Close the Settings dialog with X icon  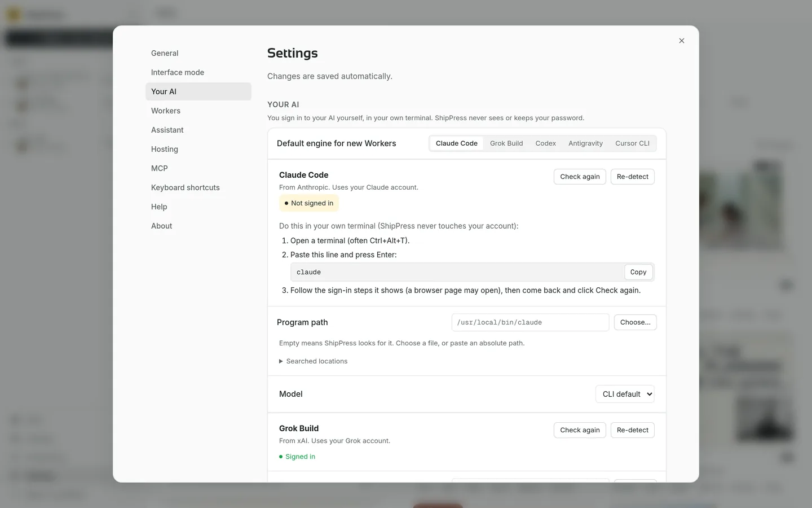(682, 41)
